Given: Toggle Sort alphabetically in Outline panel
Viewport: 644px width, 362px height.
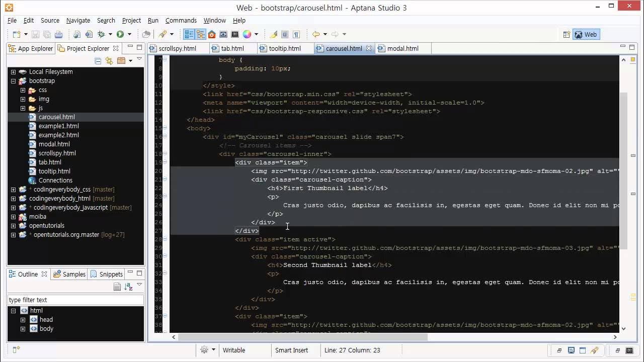Looking at the screenshot, I should (128, 287).
